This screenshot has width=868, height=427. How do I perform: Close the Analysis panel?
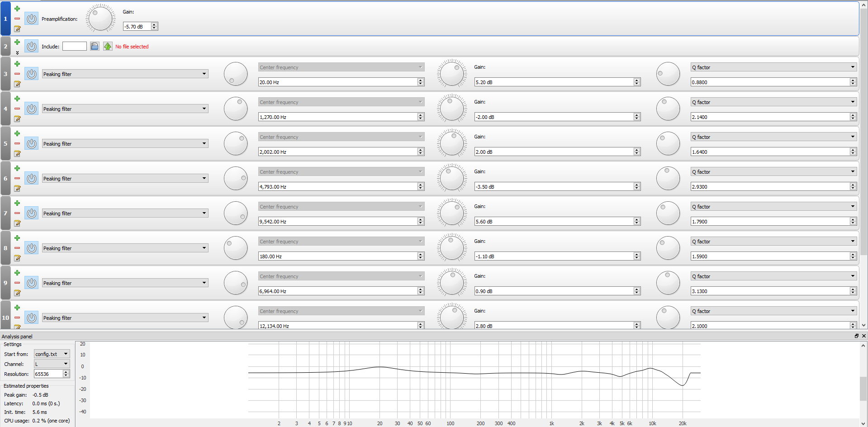tap(864, 336)
